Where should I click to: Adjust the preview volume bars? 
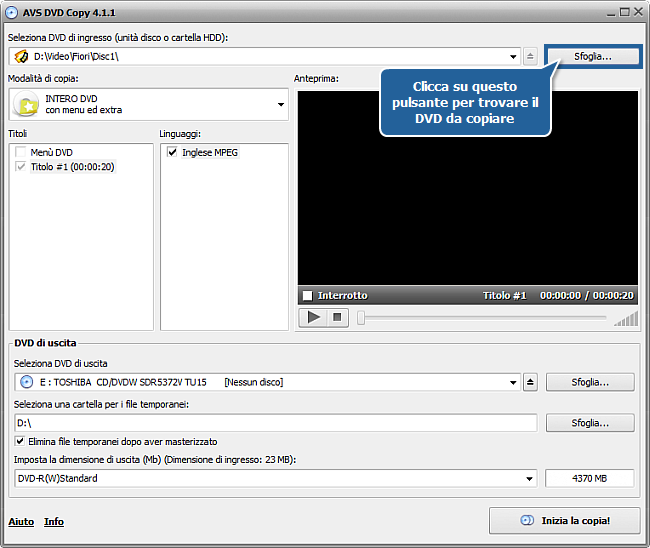pyautogui.click(x=626, y=319)
